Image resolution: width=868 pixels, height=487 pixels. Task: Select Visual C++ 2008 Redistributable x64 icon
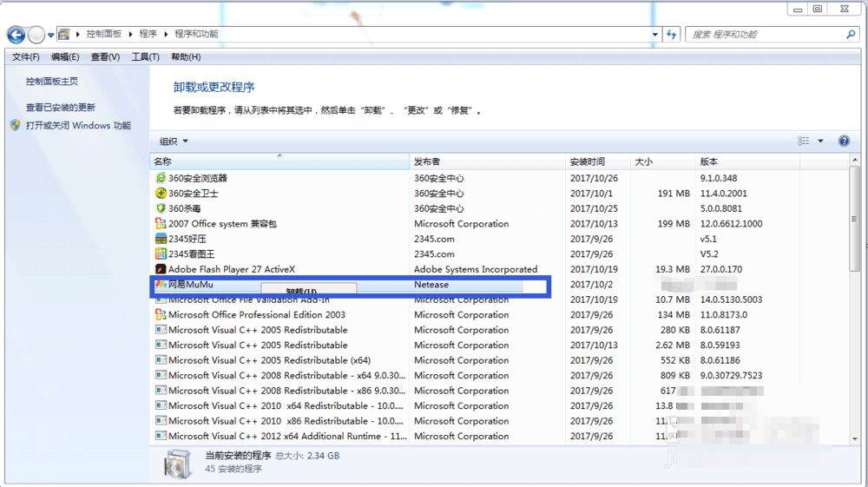[161, 375]
